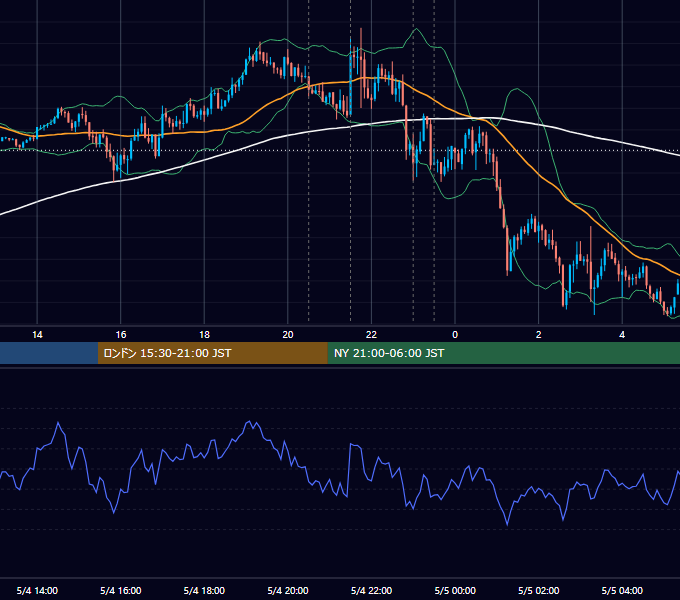Click the 22 hour label on price chart axis
This screenshot has width=680, height=600.
click(371, 335)
